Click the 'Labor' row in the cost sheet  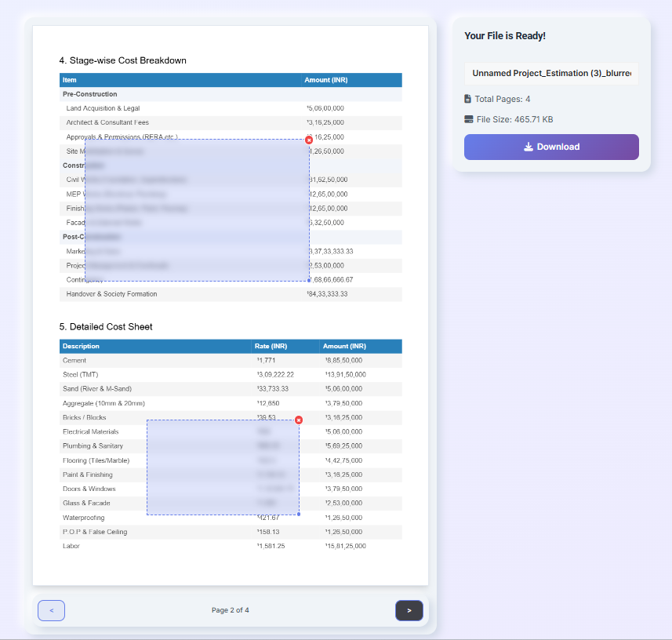[x=231, y=546]
